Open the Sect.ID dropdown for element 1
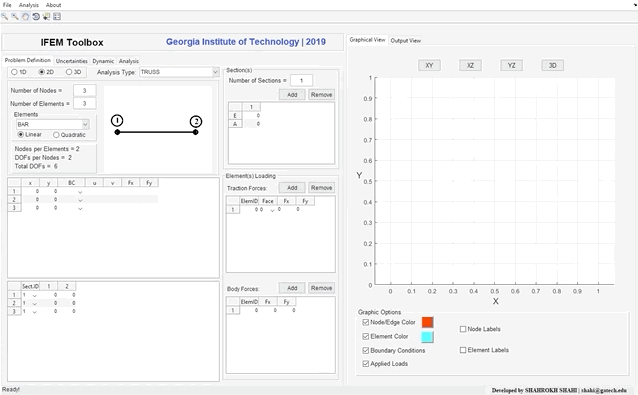Viewport: 638px width, 395px height. [x=35, y=295]
